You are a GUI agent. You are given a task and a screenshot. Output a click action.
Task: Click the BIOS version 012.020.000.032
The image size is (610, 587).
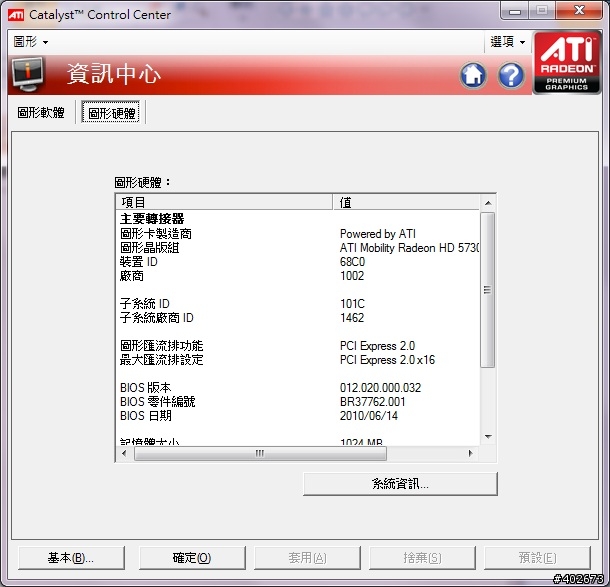(x=380, y=388)
